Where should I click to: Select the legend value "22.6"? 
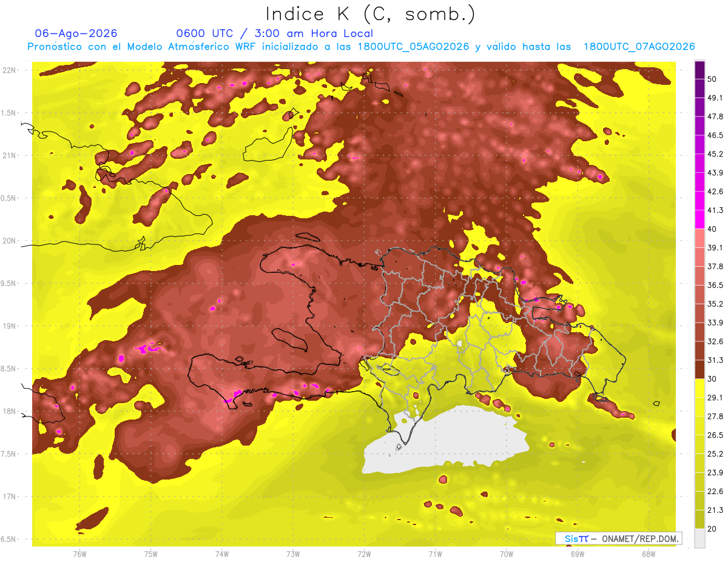pyautogui.click(x=715, y=491)
